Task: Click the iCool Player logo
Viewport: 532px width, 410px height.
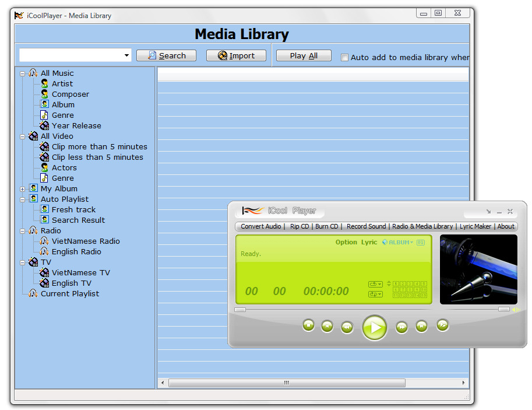Action: [x=253, y=211]
